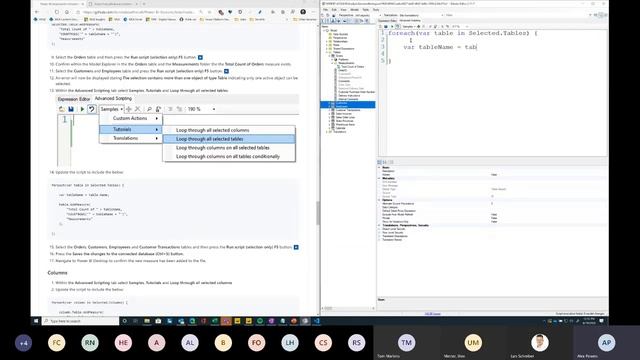Screen dimensions: 640x360
Task: Open the Perspective dropdown in Tabular Editor
Action: 367,15
